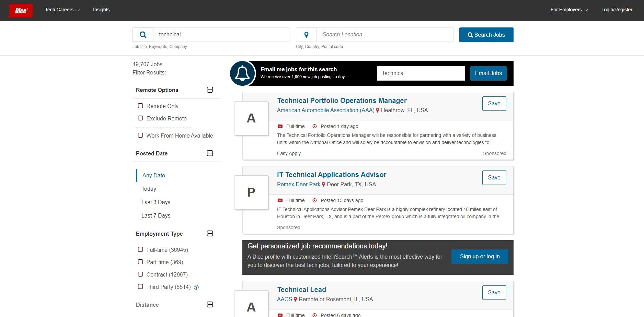Tick the Part-time (369) checkbox
The image size is (644, 317).
coord(140,262)
